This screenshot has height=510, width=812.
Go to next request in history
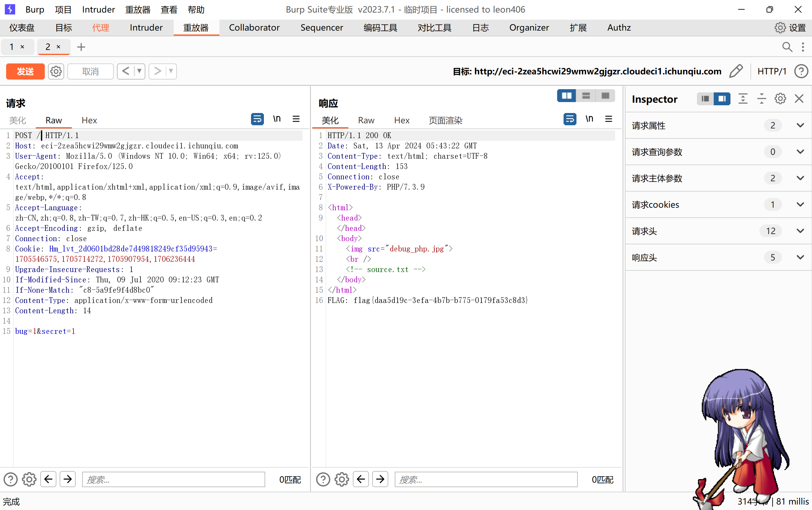tap(158, 71)
